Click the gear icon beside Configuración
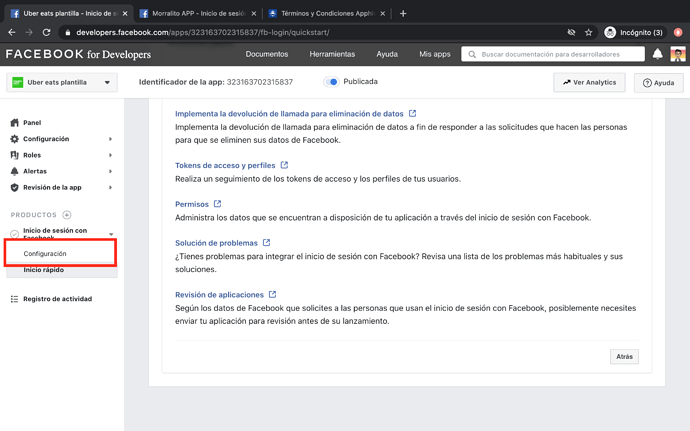This screenshot has height=431, width=690. pyautogui.click(x=15, y=139)
